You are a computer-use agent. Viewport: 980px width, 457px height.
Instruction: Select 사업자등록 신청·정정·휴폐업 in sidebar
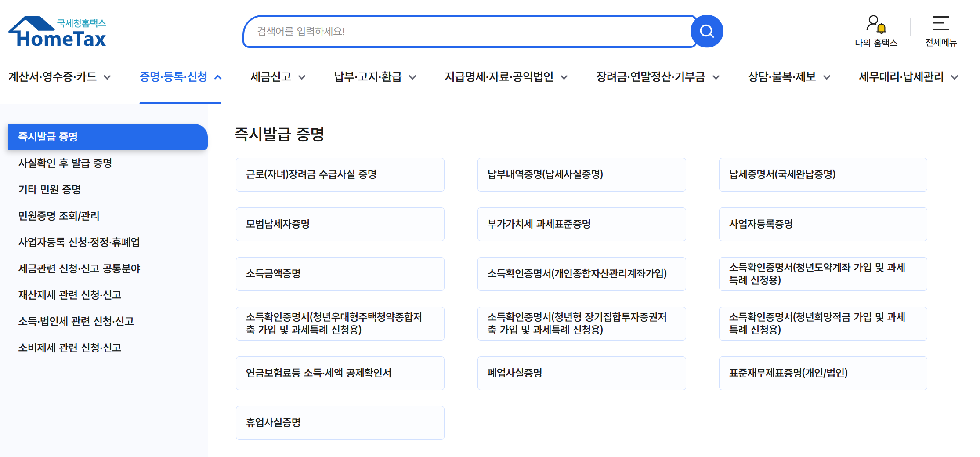[79, 242]
